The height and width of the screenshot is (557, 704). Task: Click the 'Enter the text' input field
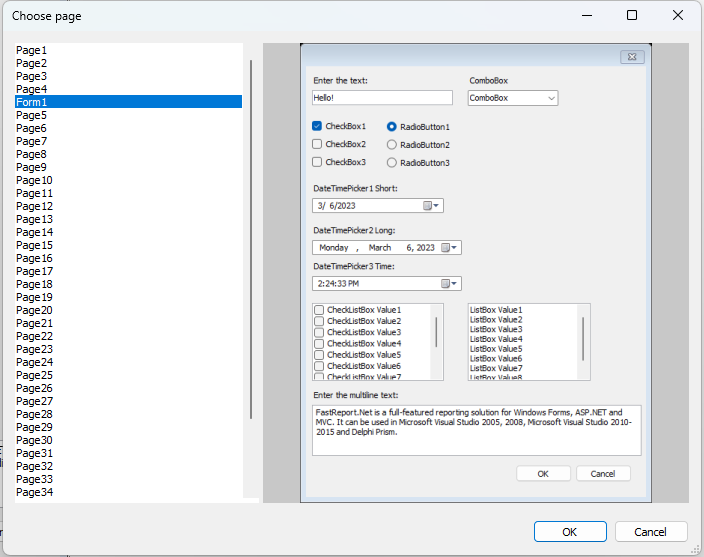click(x=382, y=98)
